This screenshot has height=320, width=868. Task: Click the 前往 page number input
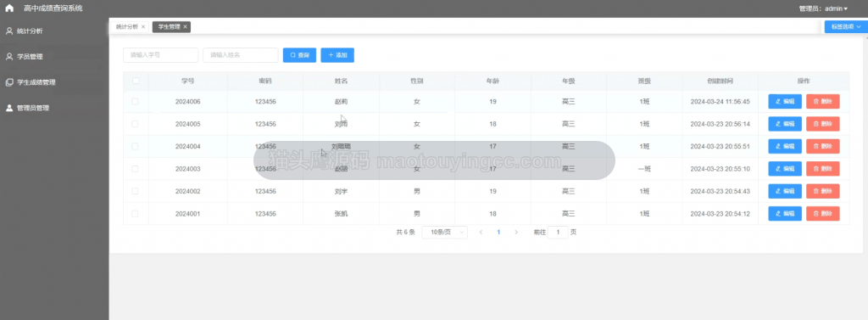pos(558,233)
